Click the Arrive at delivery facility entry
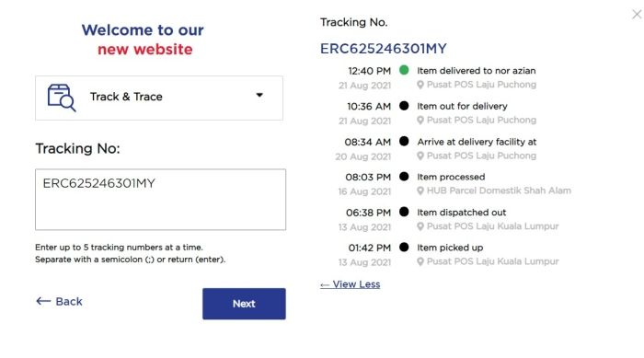Image resolution: width=644 pixels, height=358 pixels. point(477,142)
